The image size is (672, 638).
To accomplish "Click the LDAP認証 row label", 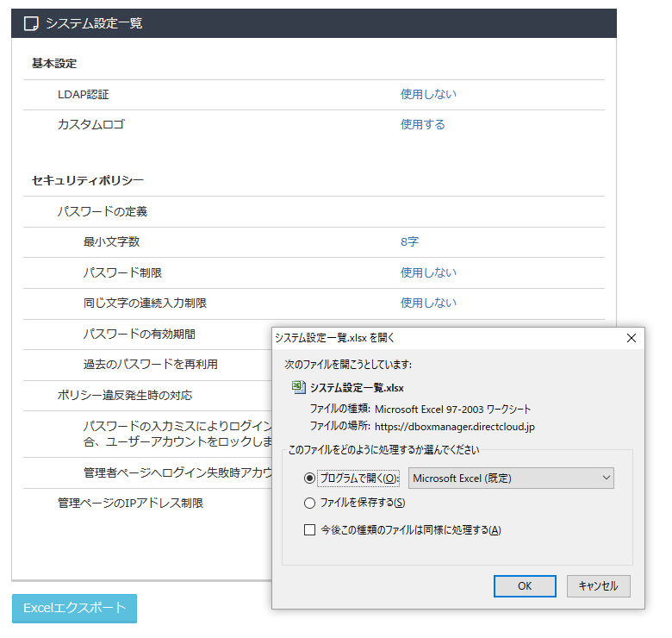I will [x=84, y=95].
